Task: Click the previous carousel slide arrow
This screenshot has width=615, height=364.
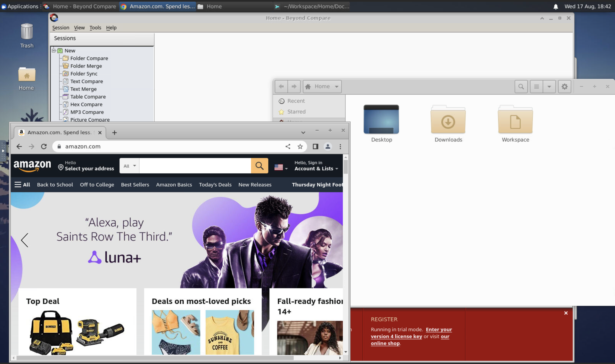Action: (25, 240)
